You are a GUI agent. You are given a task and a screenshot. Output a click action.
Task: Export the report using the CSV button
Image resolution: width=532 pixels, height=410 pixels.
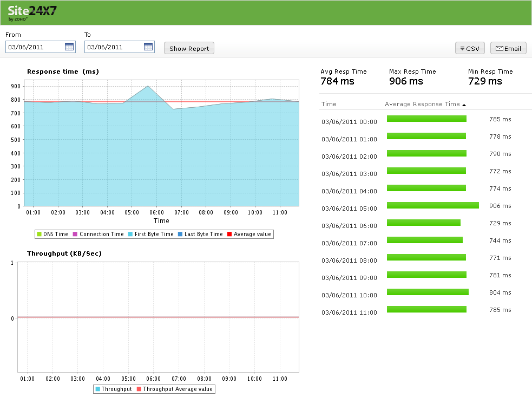click(x=470, y=49)
